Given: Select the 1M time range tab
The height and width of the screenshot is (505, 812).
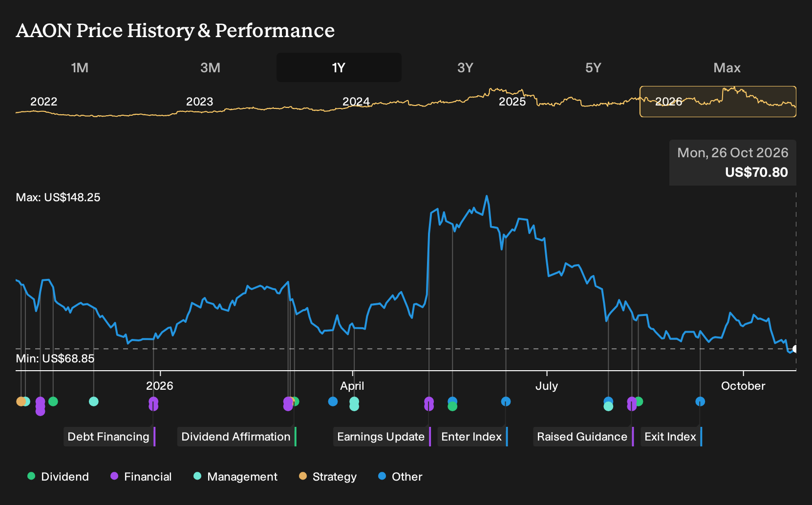Looking at the screenshot, I should point(80,67).
